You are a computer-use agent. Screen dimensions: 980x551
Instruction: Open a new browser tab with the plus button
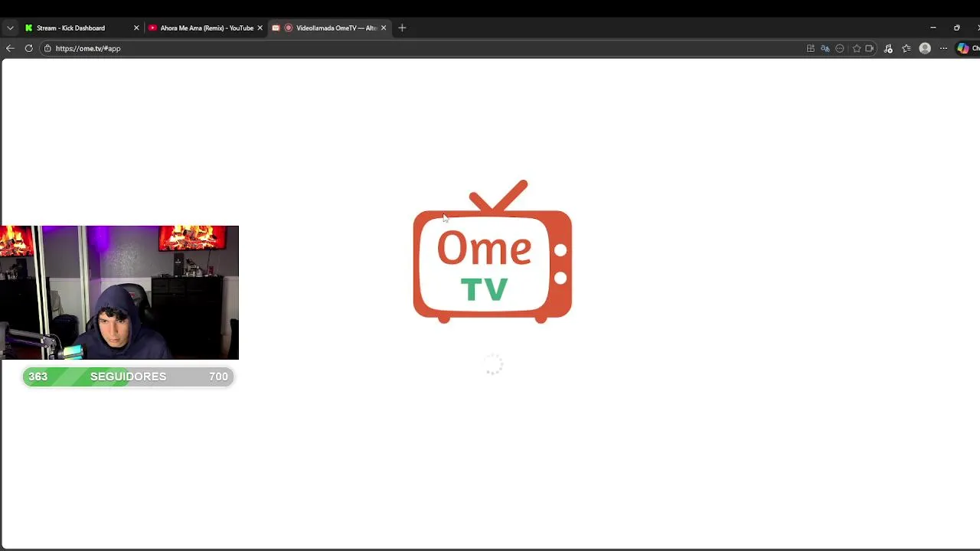402,28
